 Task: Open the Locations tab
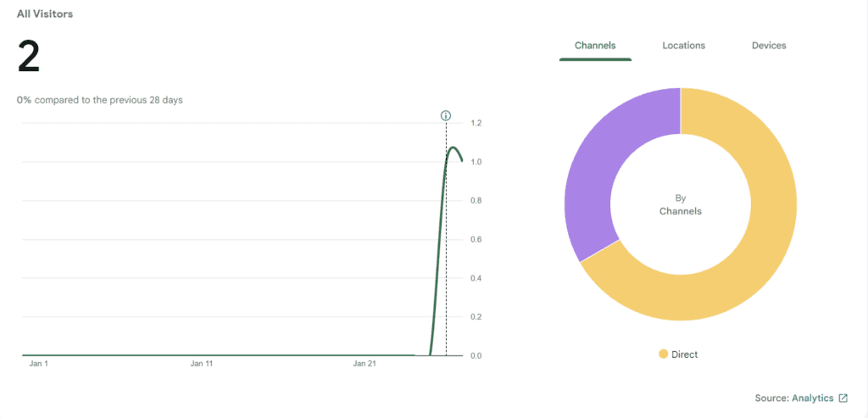(x=683, y=46)
